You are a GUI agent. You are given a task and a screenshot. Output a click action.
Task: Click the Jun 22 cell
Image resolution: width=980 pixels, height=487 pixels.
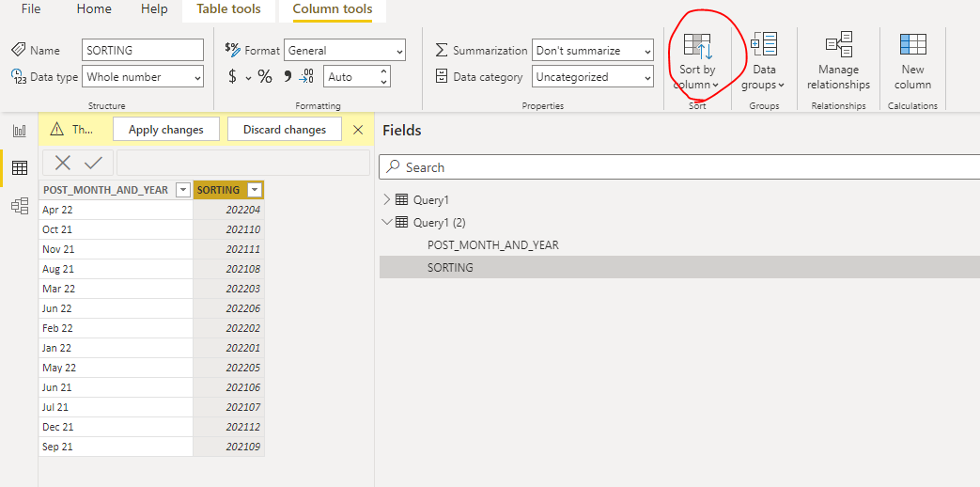pos(116,308)
